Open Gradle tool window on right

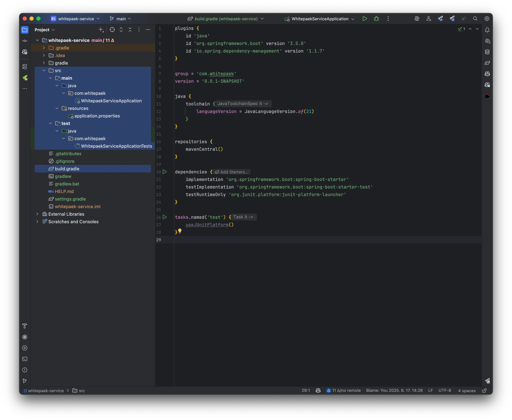point(487,63)
